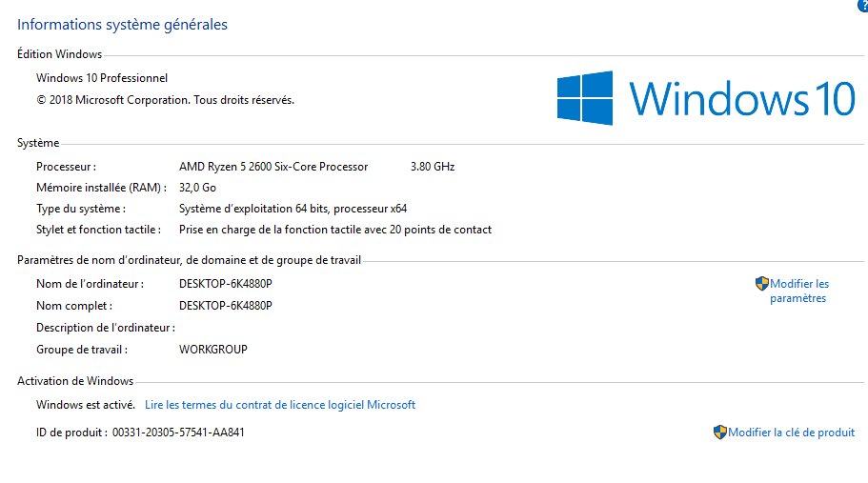Click the Édition Windows section header

59,54
